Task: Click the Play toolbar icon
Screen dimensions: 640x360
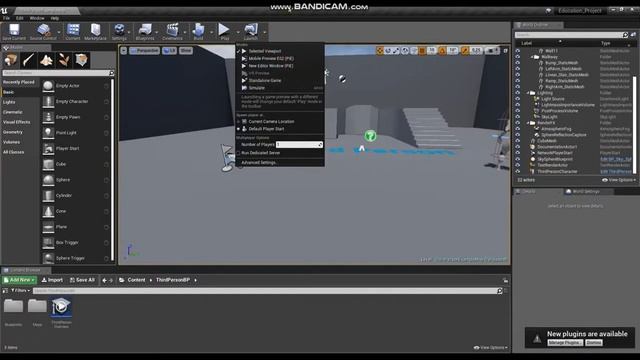Action: click(224, 31)
